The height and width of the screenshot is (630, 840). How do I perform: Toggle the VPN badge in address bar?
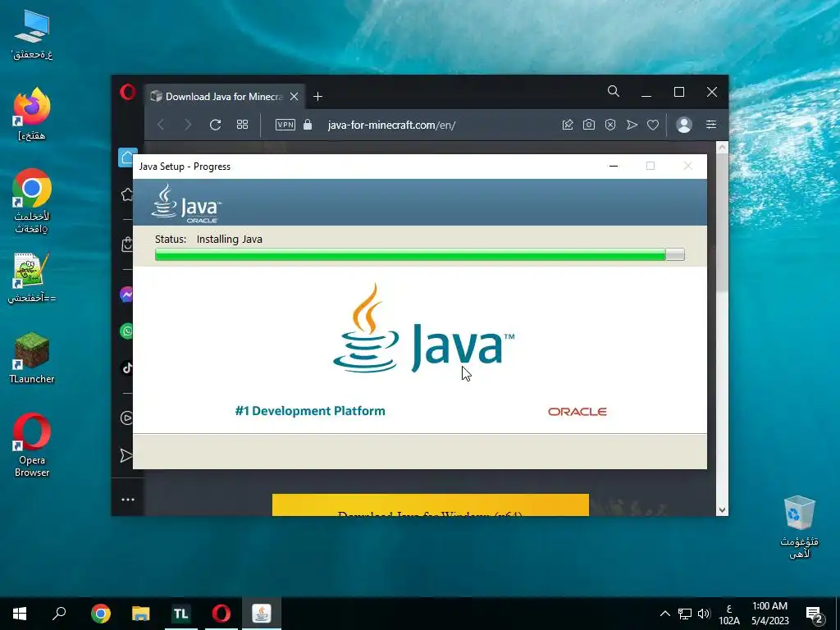point(285,125)
